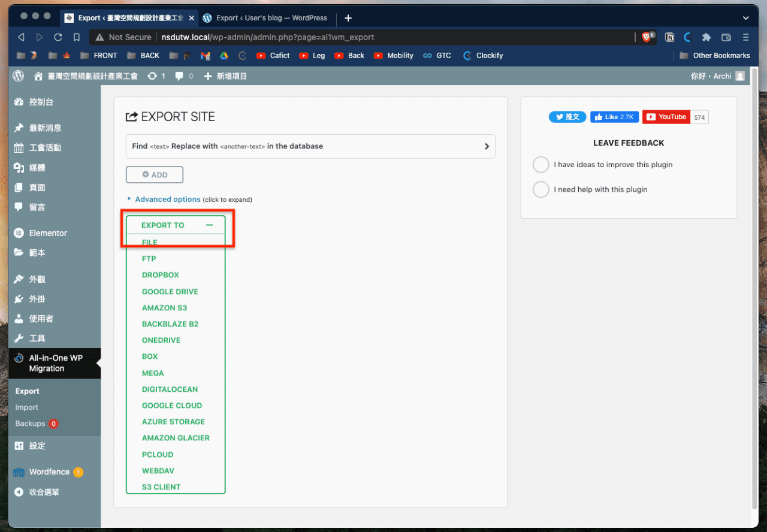This screenshot has height=532, width=767.
Task: Click the Facebook Like button
Action: [x=614, y=117]
